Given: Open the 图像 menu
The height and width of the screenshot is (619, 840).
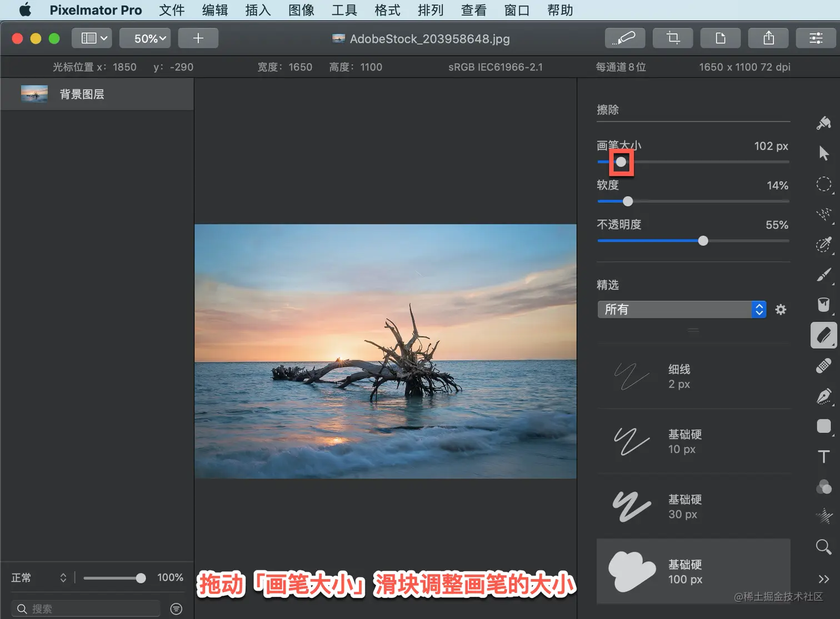Looking at the screenshot, I should coord(302,10).
